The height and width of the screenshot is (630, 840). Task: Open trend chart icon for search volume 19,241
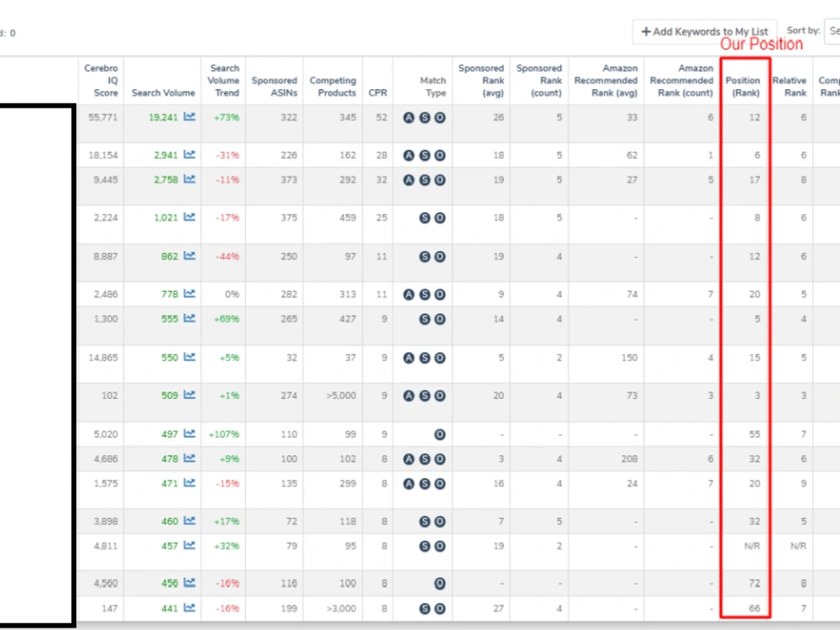point(190,117)
